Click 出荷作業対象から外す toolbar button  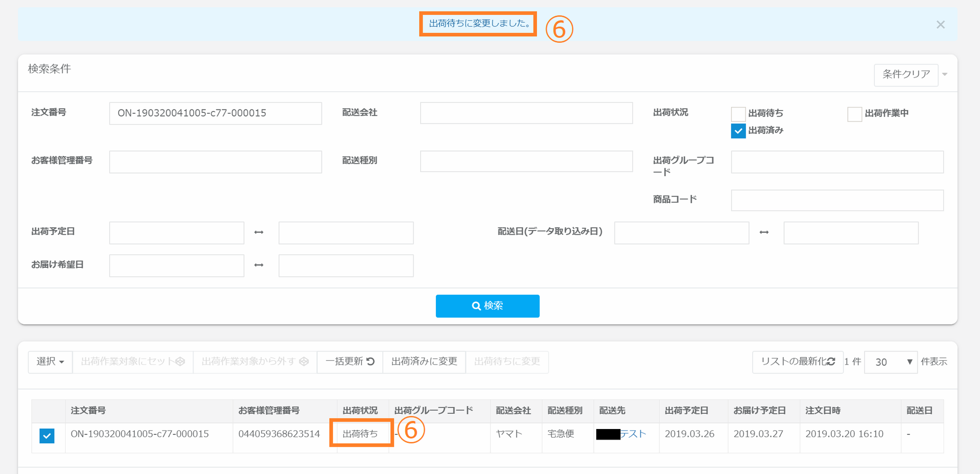coord(255,362)
